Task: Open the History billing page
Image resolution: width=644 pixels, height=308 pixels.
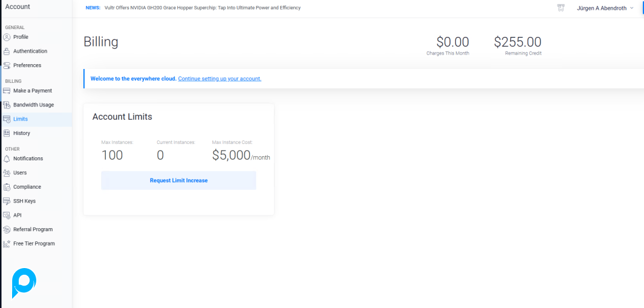Action: click(x=22, y=133)
